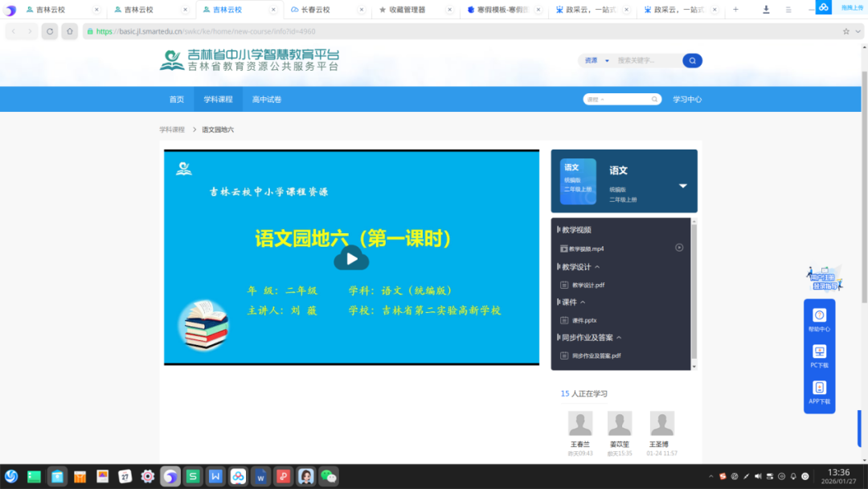
Task: Collapse the 课件 section
Action: (583, 302)
